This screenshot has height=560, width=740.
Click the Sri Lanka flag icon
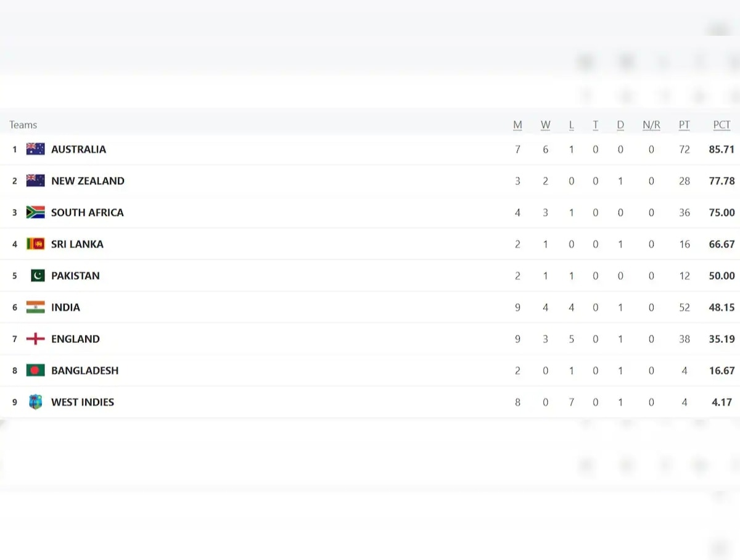click(x=36, y=244)
